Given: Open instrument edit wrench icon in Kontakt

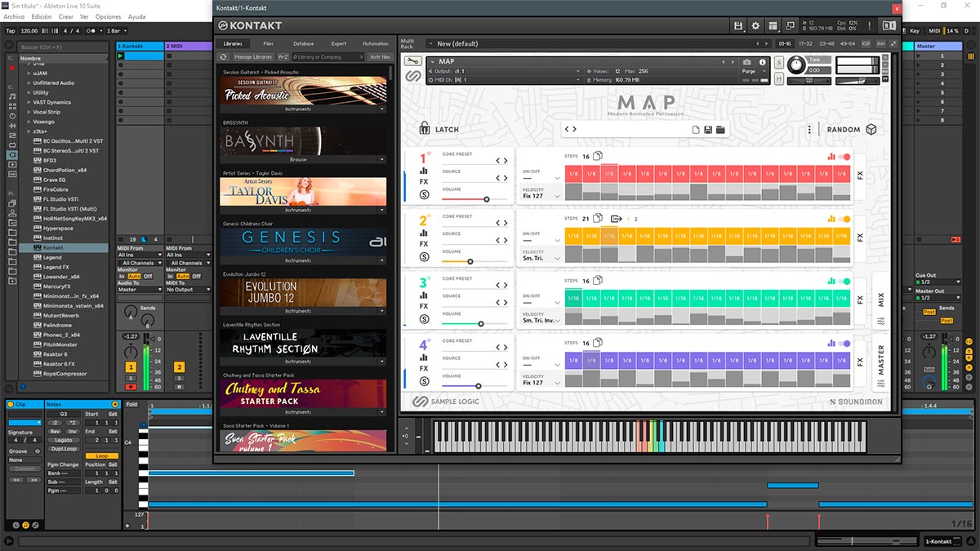Looking at the screenshot, I should tap(412, 61).
